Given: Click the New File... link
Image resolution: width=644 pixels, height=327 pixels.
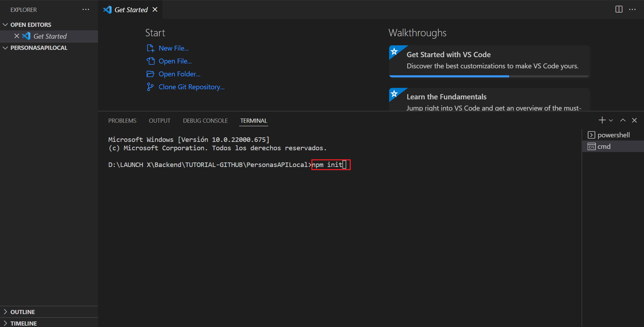Looking at the screenshot, I should pyautogui.click(x=174, y=48).
